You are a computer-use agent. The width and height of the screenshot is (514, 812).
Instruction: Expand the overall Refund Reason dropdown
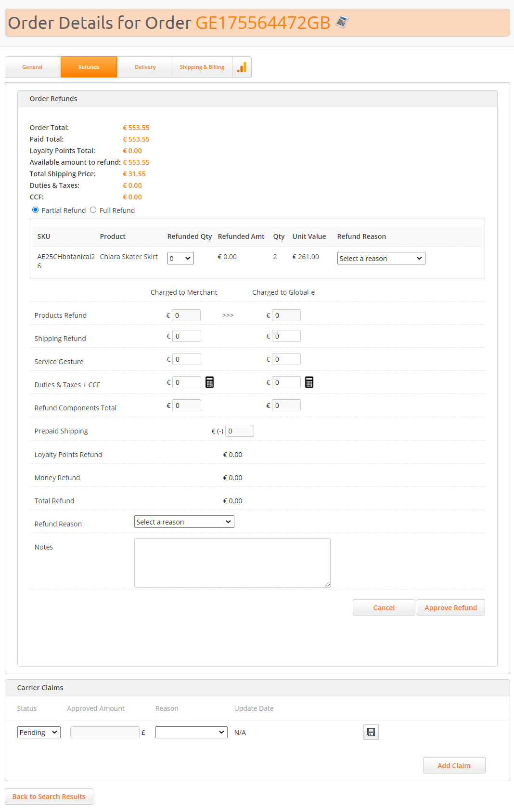pos(184,522)
